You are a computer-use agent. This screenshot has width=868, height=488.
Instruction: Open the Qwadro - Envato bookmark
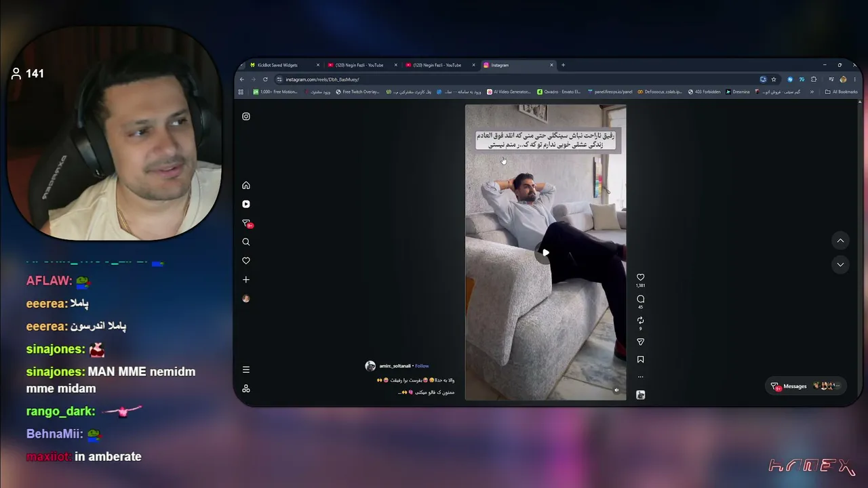tap(559, 92)
